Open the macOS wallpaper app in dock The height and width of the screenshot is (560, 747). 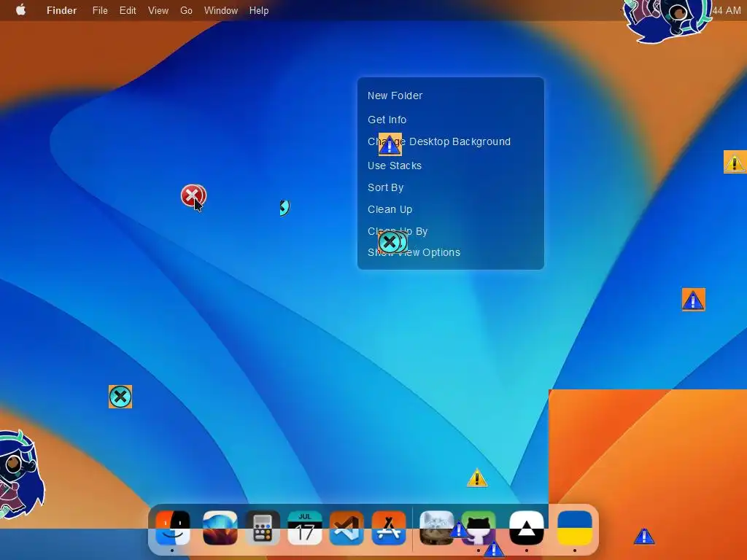pyautogui.click(x=220, y=528)
